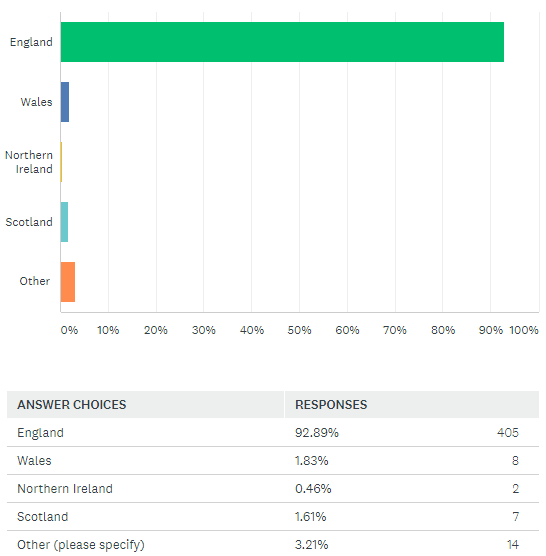
Task: Click the Northern Ireland chart label
Action: coord(29,162)
